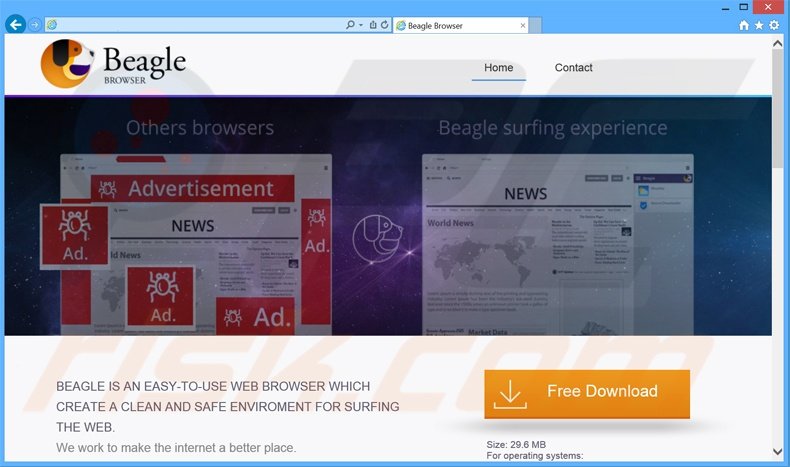Image resolution: width=790 pixels, height=467 pixels.
Task: Click the red Advertisement banner with bug icon
Action: pyautogui.click(x=193, y=188)
